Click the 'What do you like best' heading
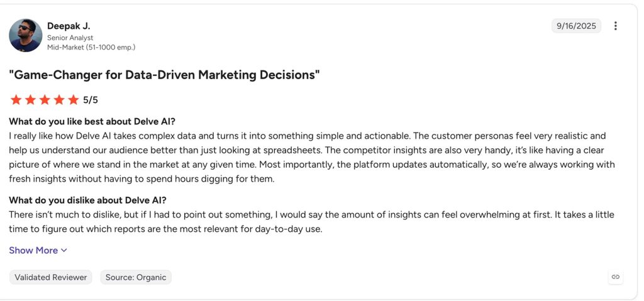644x301 pixels. 92,121
